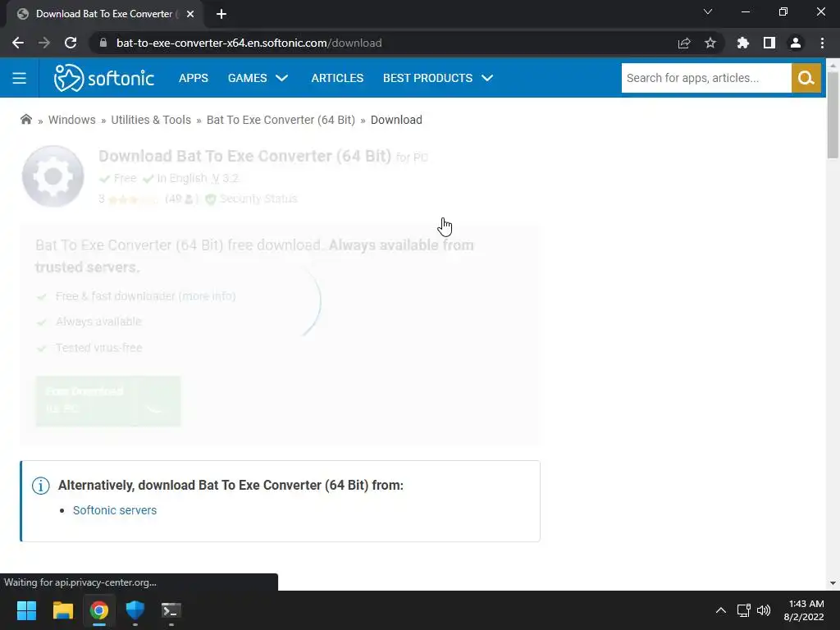
Task: Click the Security Status label
Action: pos(258,199)
